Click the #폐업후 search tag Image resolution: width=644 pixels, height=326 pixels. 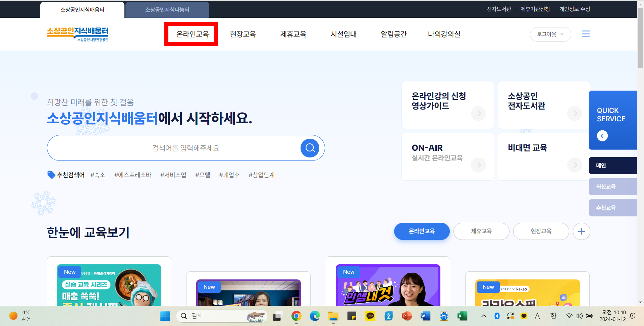(x=229, y=175)
